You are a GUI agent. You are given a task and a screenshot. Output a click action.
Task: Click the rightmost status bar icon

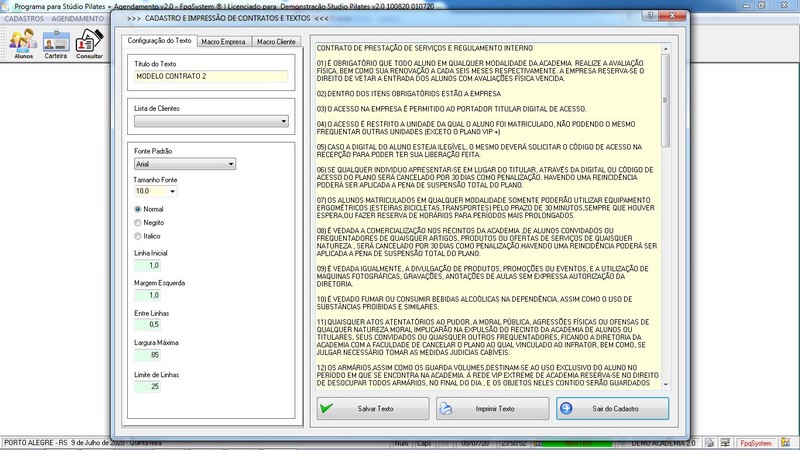point(785,443)
